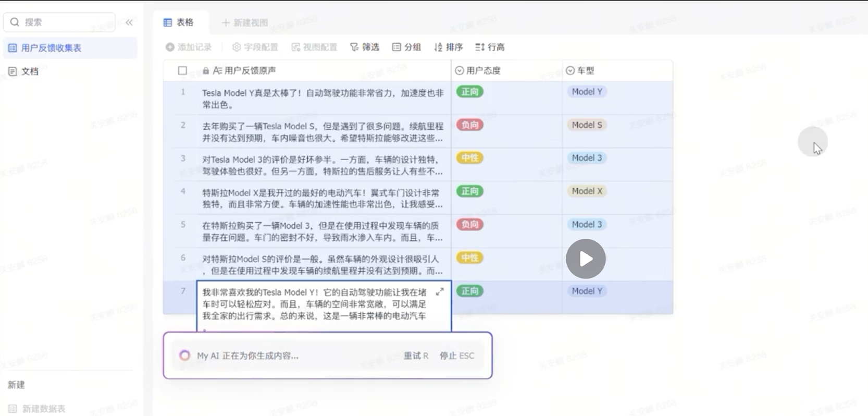Image resolution: width=868 pixels, height=416 pixels.
Task: Click Model 3 tag in row 5
Action: pyautogui.click(x=587, y=225)
